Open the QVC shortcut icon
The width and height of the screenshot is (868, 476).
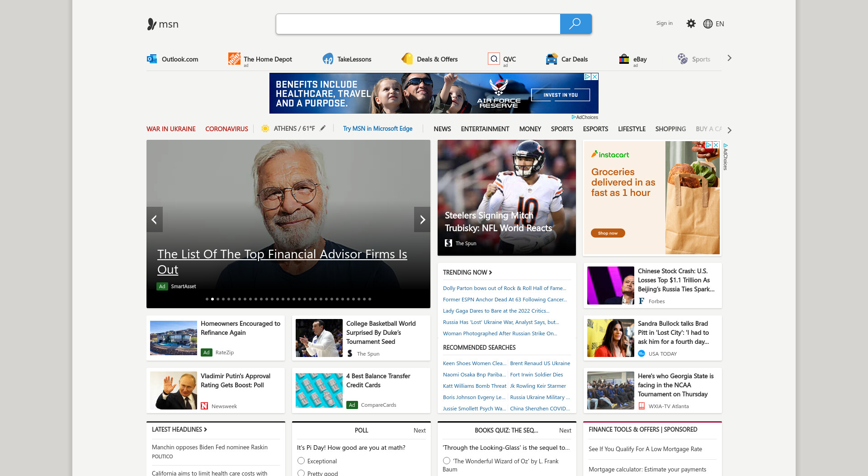pyautogui.click(x=494, y=59)
